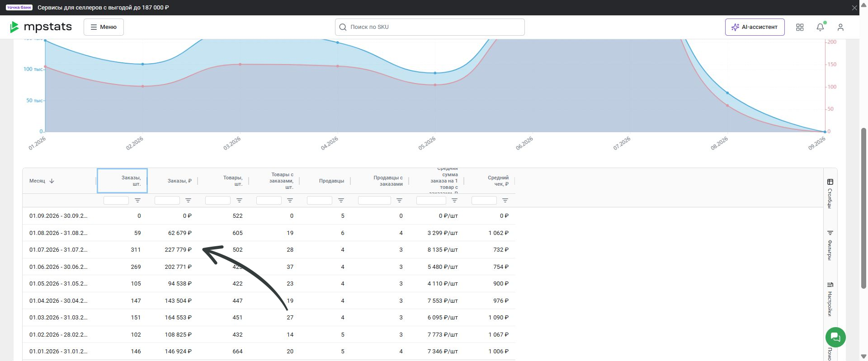868x361 pixels.
Task: Close the top promo banner
Action: [x=854, y=8]
